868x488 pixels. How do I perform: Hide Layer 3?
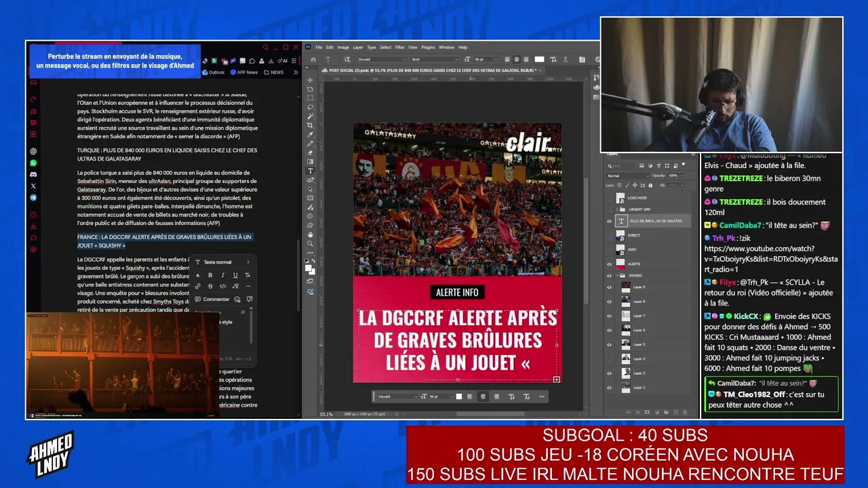tap(609, 373)
